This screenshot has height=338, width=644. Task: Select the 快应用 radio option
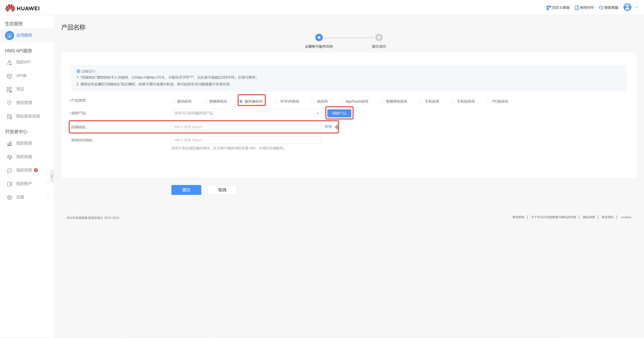point(313,101)
